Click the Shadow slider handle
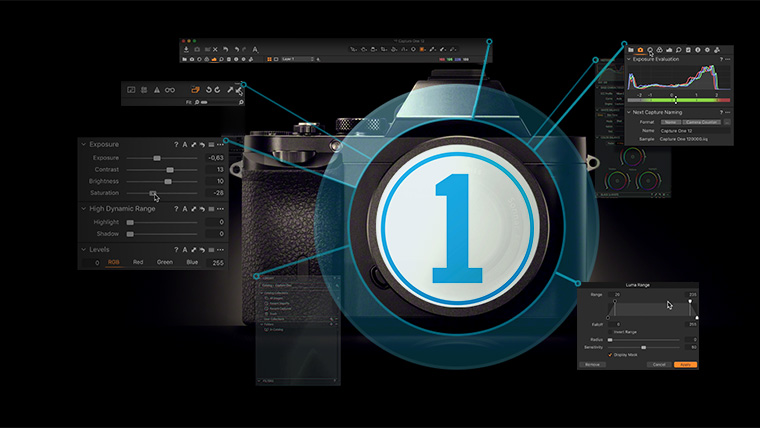The height and width of the screenshot is (428, 760). click(130, 234)
